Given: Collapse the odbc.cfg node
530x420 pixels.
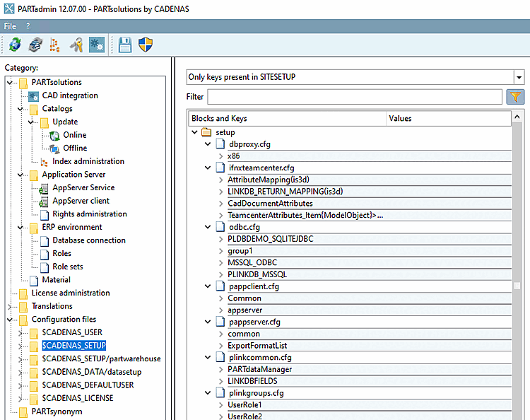Looking at the screenshot, I should tap(208, 227).
